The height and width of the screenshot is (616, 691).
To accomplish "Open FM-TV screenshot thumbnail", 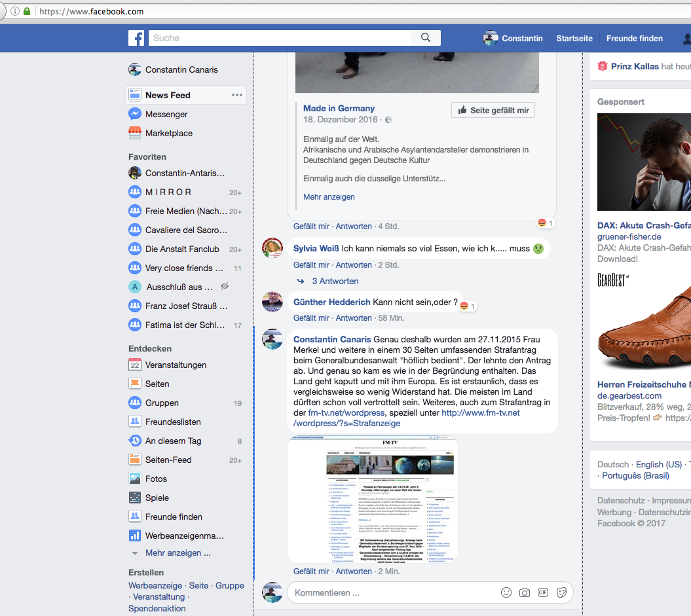I will point(373,499).
